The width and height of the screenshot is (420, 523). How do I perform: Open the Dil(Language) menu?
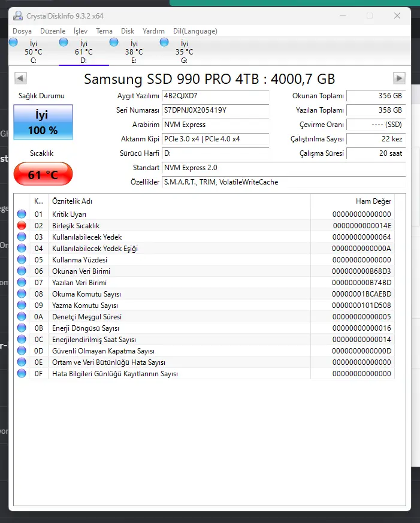195,31
